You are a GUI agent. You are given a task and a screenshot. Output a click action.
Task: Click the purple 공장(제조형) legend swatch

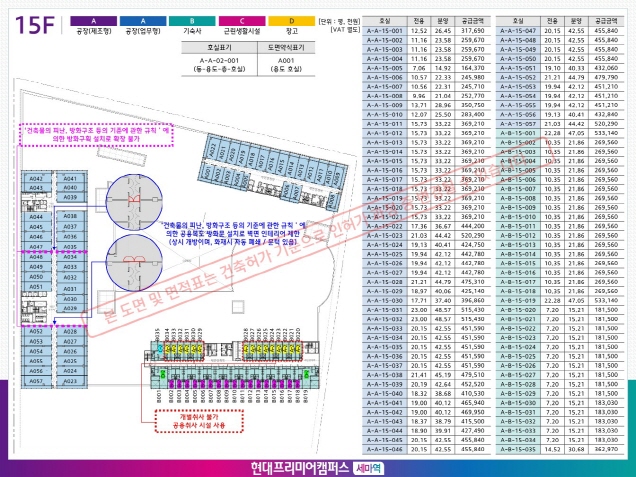click(93, 20)
